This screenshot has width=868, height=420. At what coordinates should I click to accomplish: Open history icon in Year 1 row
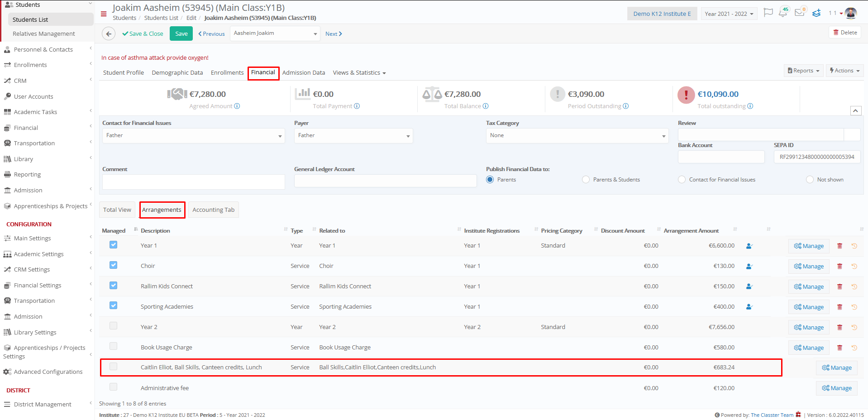[854, 246]
